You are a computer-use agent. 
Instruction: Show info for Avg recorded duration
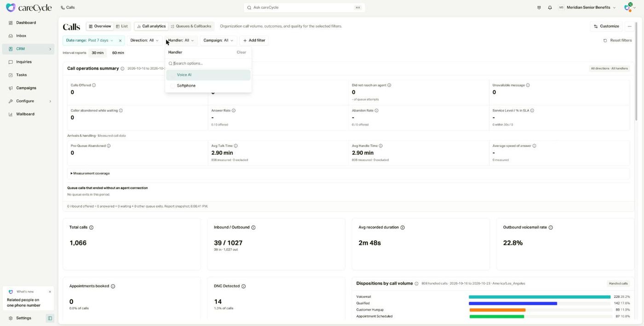[x=402, y=227]
